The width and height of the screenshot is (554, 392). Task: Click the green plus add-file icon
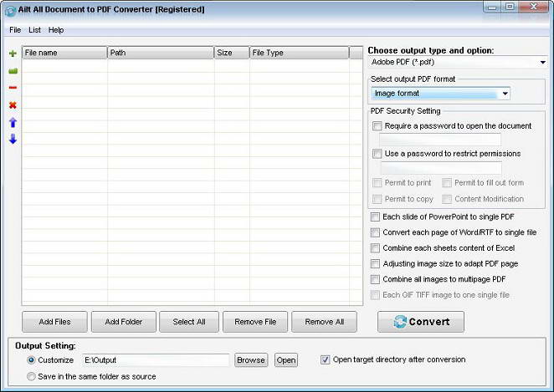[x=13, y=53]
